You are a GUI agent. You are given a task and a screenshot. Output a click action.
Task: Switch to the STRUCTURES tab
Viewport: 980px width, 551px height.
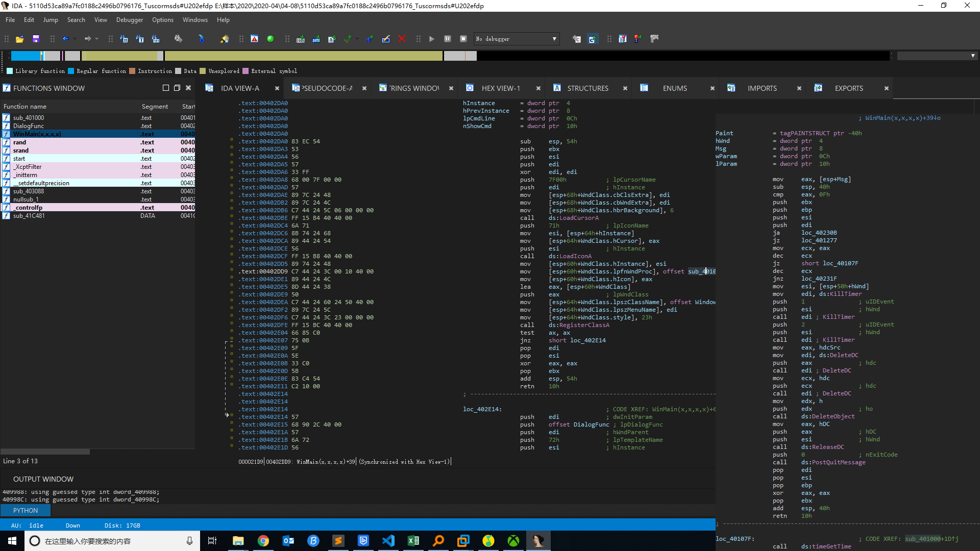click(587, 88)
